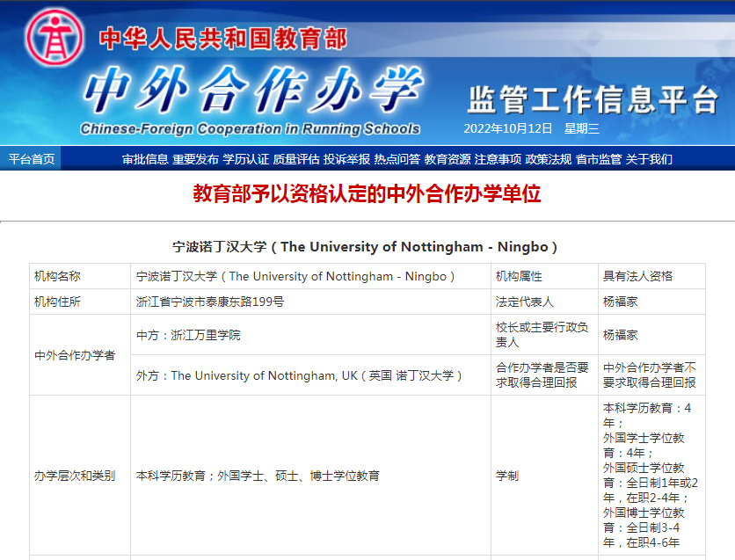735x560 pixels.
Task: Click the 机构住所 label cell
Action: (x=80, y=302)
